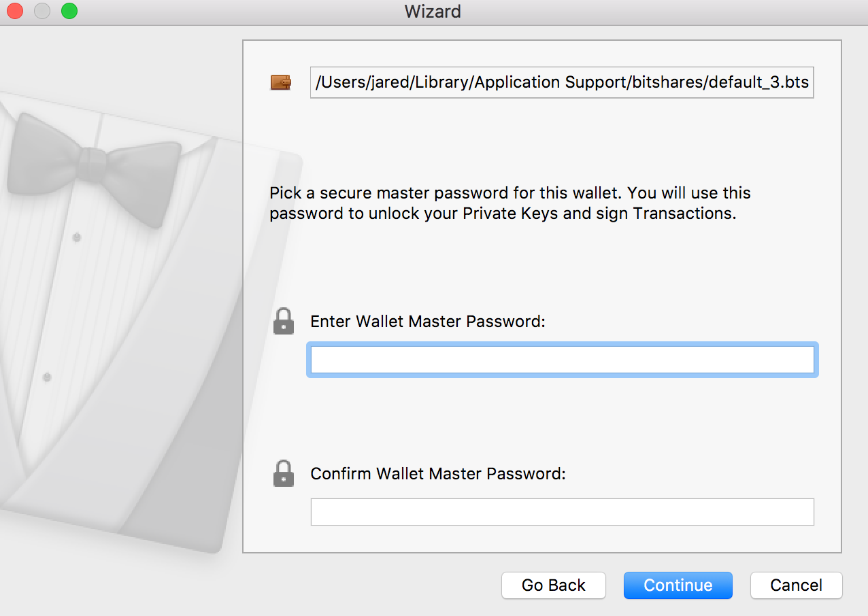Click the upper shirt stud on the tuxedo
The image size is (868, 616).
point(76,237)
